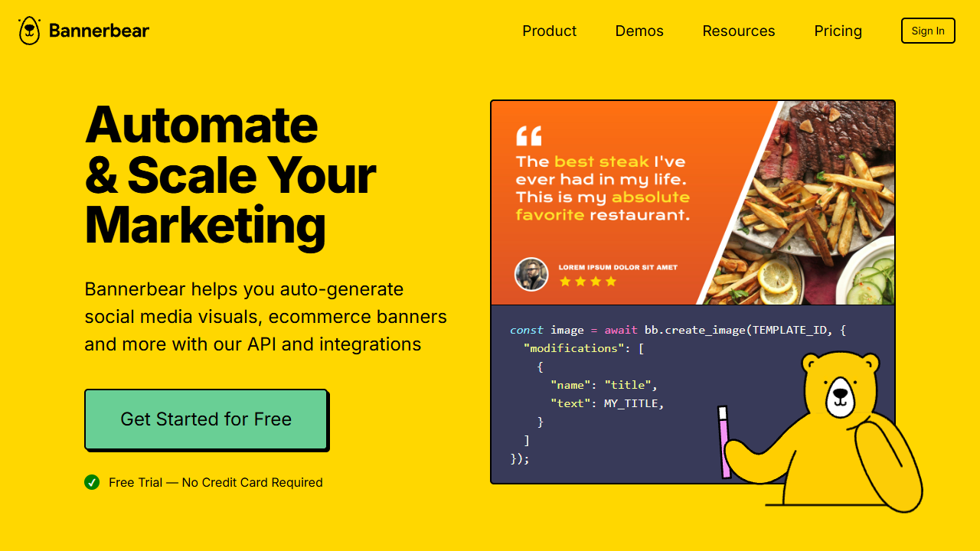Screen dimensions: 980x551
Task: Click the reviewer avatar photo on the banner
Action: point(531,274)
